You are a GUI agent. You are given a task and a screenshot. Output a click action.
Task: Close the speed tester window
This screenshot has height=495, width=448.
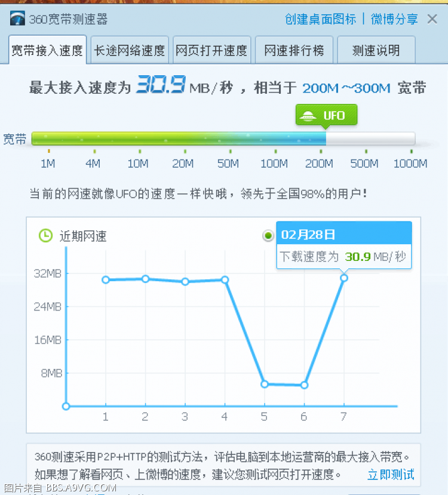pos(432,19)
